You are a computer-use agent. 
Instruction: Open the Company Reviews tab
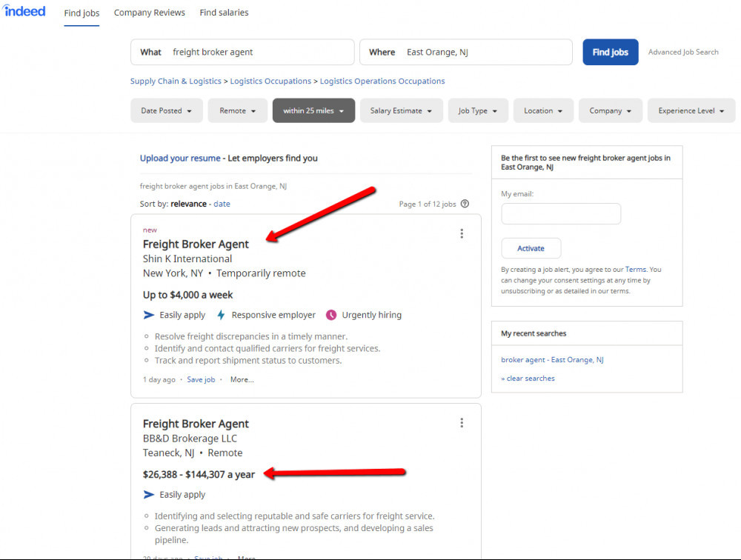point(150,13)
